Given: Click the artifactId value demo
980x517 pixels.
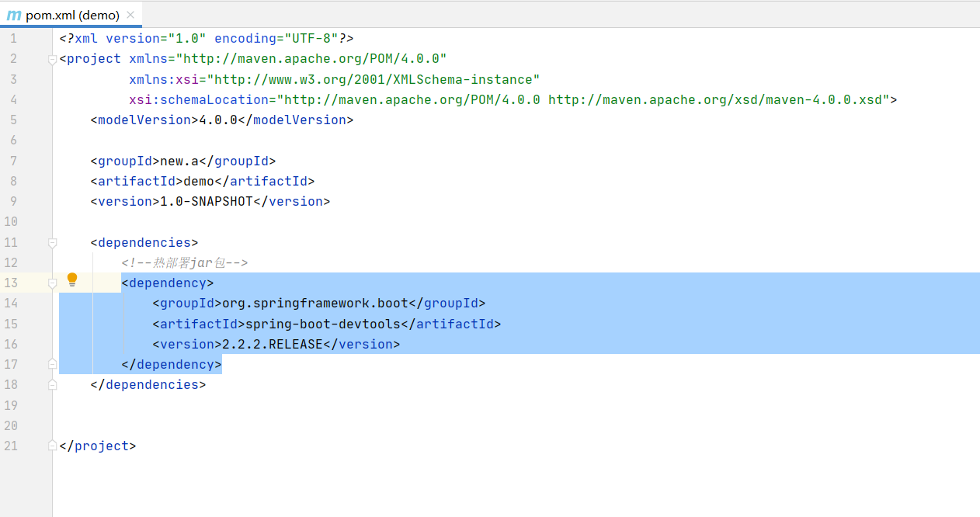Looking at the screenshot, I should (199, 181).
